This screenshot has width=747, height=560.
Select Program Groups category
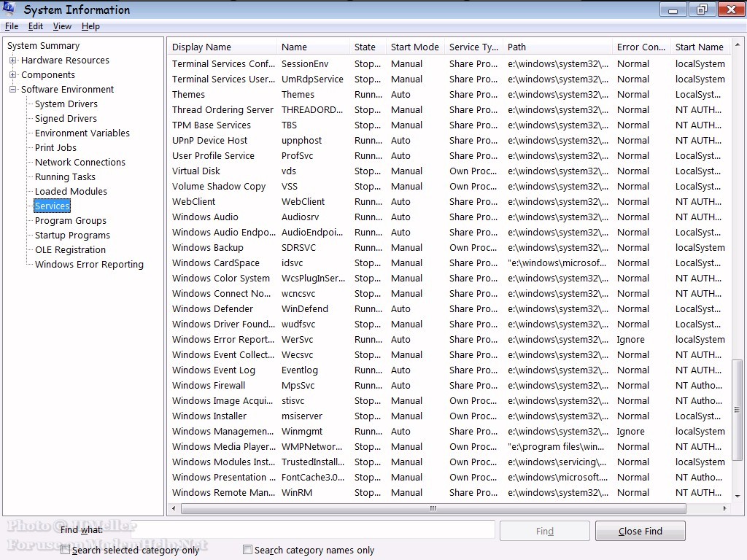[x=71, y=220]
